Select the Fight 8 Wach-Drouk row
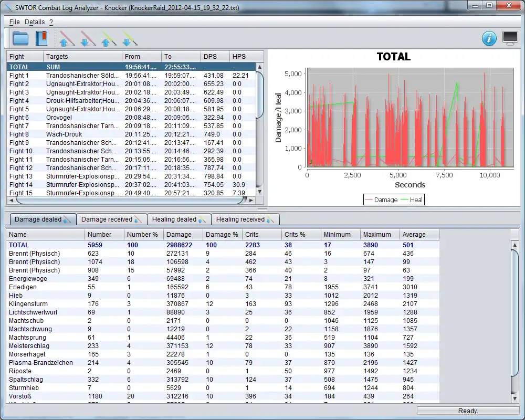 point(131,134)
